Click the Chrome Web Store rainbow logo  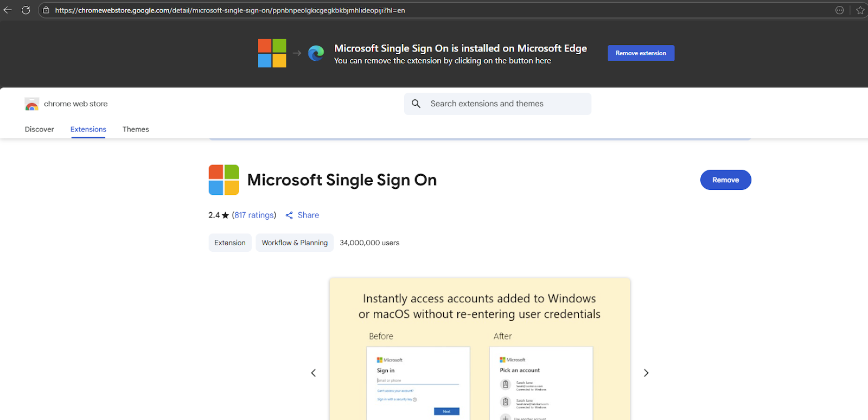(32, 104)
